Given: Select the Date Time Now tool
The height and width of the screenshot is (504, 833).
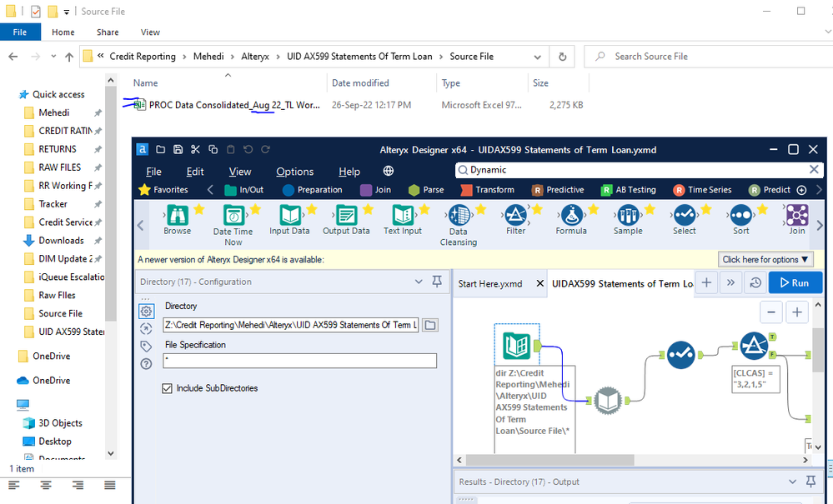Looking at the screenshot, I should coord(233,225).
